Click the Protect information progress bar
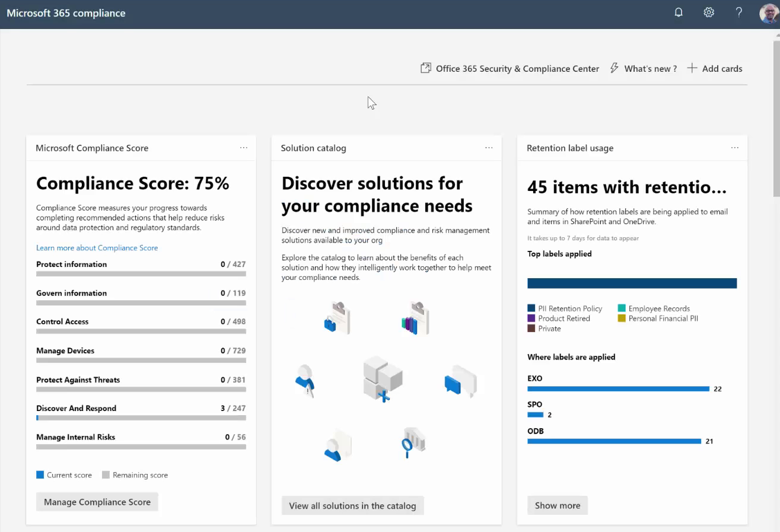 (x=141, y=274)
